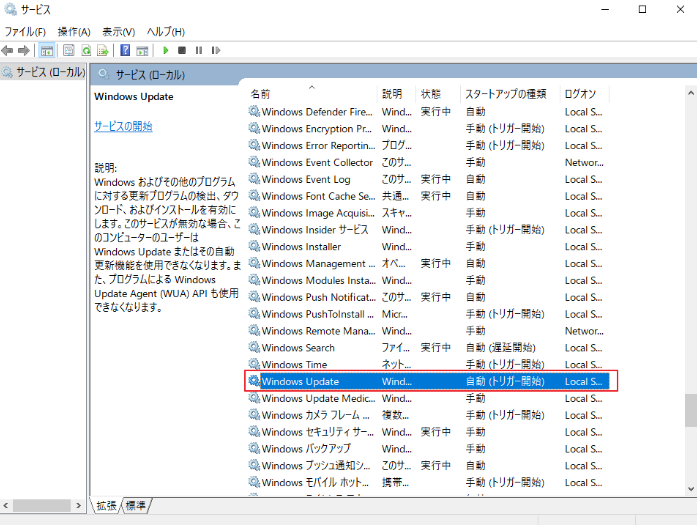Click the services list scroll-up arrow
This screenshot has height=525, width=697.
[x=691, y=93]
